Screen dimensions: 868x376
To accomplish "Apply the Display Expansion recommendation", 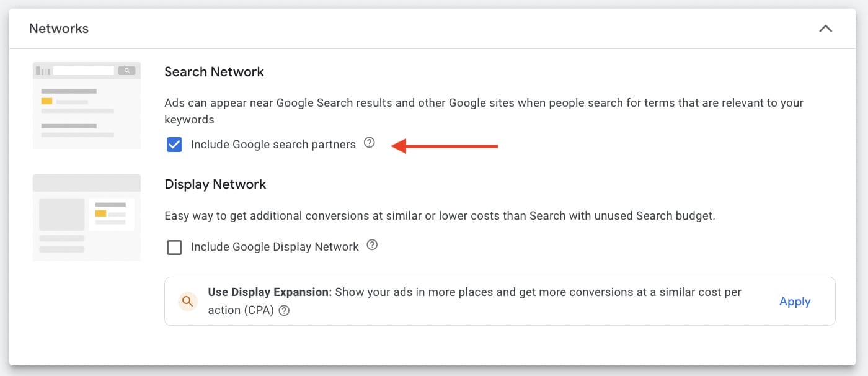I will coord(795,301).
